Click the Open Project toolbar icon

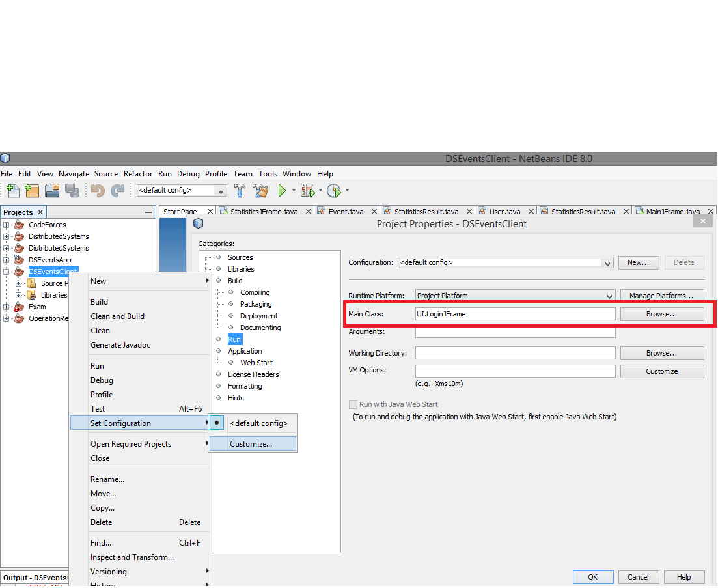tap(51, 191)
